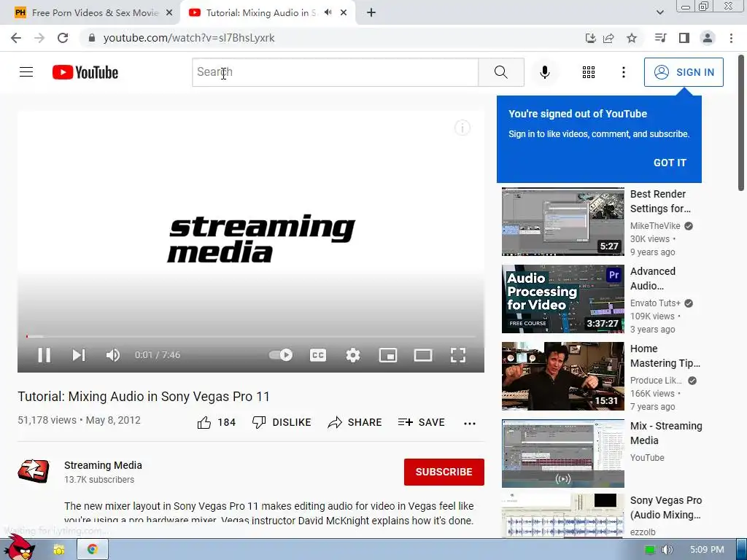Click the SHARE button
Image resolution: width=747 pixels, height=560 pixels.
click(355, 422)
